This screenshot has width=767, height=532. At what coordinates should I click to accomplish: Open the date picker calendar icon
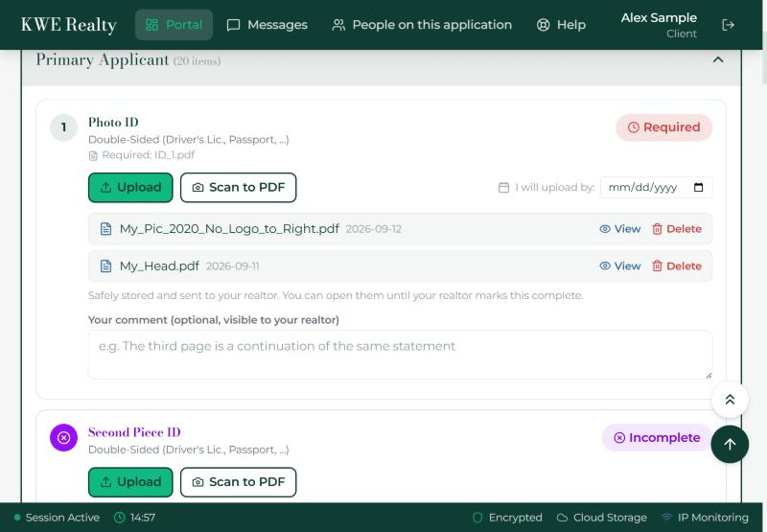point(698,187)
